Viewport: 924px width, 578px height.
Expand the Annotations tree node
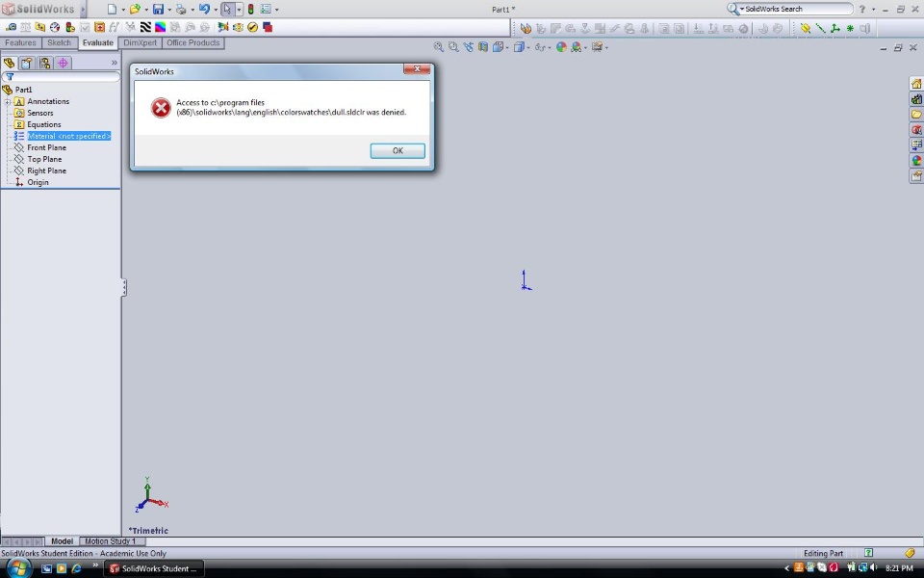8,101
